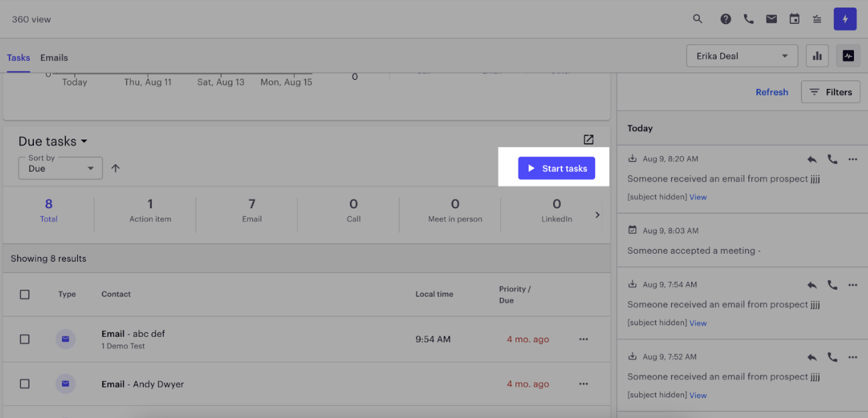The height and width of the screenshot is (418, 868).
Task: Open the Email - abc def contact
Action: 133,334
